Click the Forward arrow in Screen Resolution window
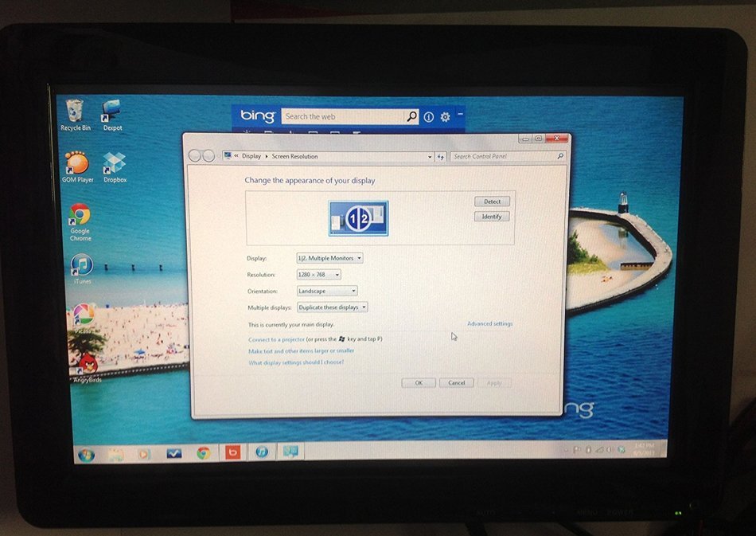The width and height of the screenshot is (756, 536). 208,155
